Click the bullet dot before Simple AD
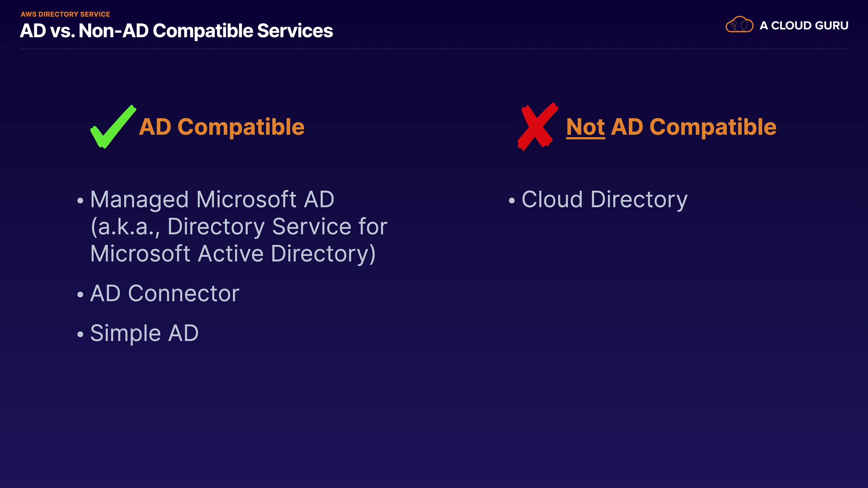Screen dimensions: 868x488 pos(80,334)
